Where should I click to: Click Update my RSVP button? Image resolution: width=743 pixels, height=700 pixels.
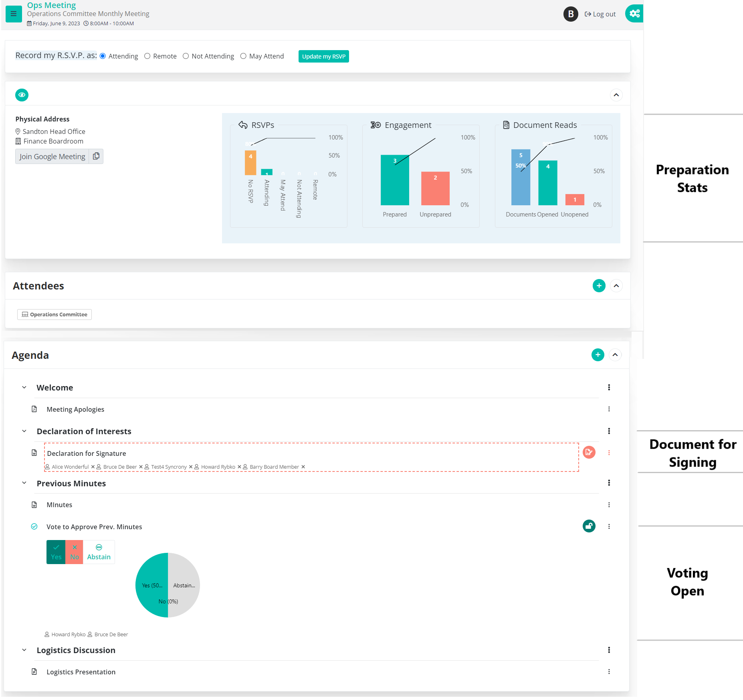(x=324, y=57)
